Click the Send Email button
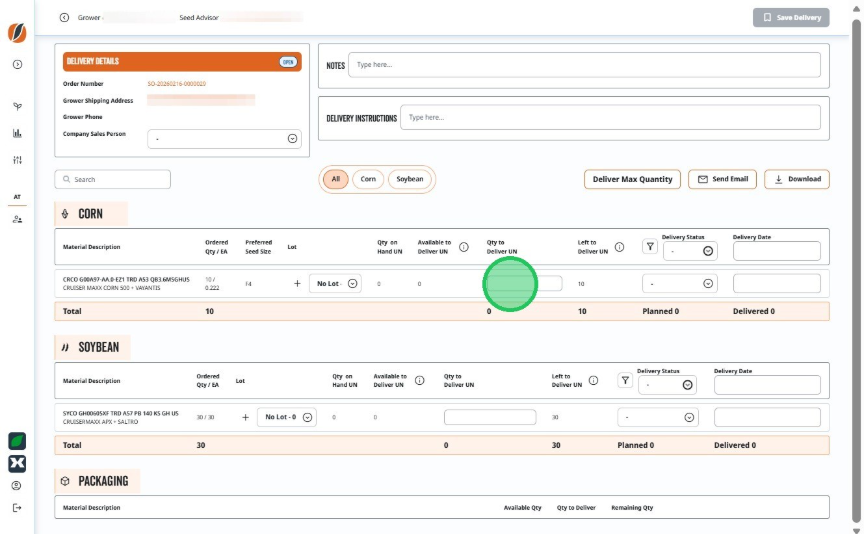This screenshot has height=534, width=864. [x=722, y=179]
